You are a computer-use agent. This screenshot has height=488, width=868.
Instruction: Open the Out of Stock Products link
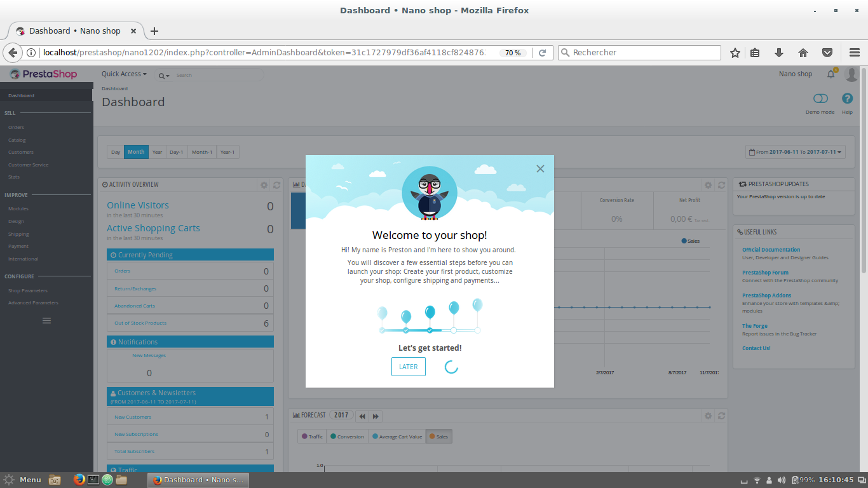140,323
